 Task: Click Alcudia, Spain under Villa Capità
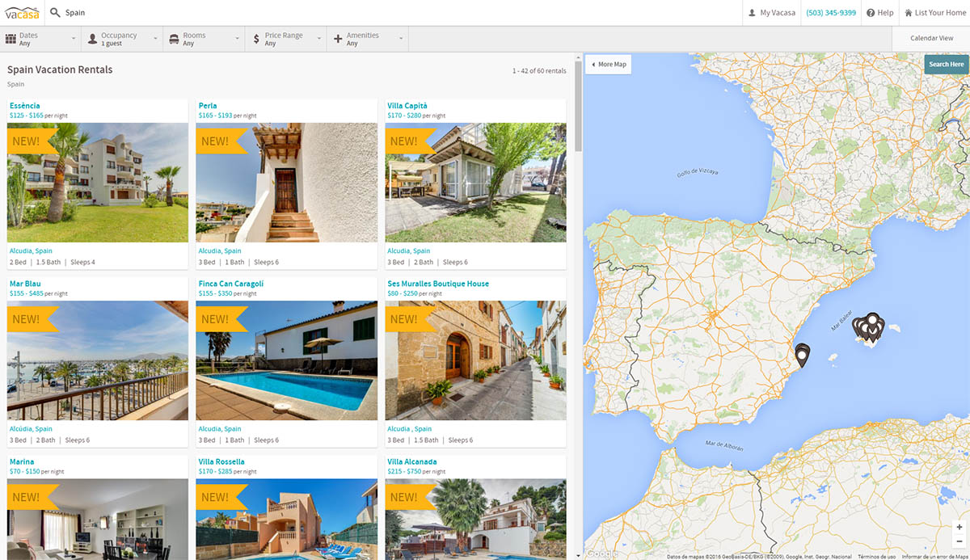[409, 251]
